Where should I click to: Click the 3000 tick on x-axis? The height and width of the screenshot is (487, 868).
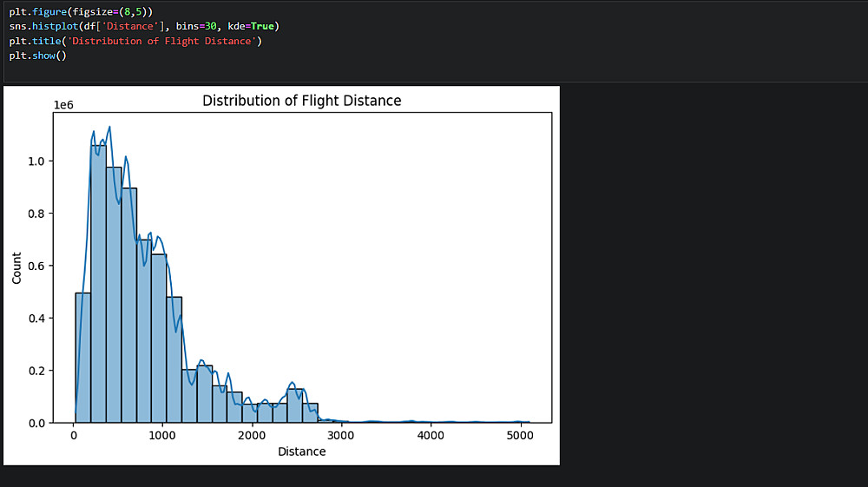[341, 436]
